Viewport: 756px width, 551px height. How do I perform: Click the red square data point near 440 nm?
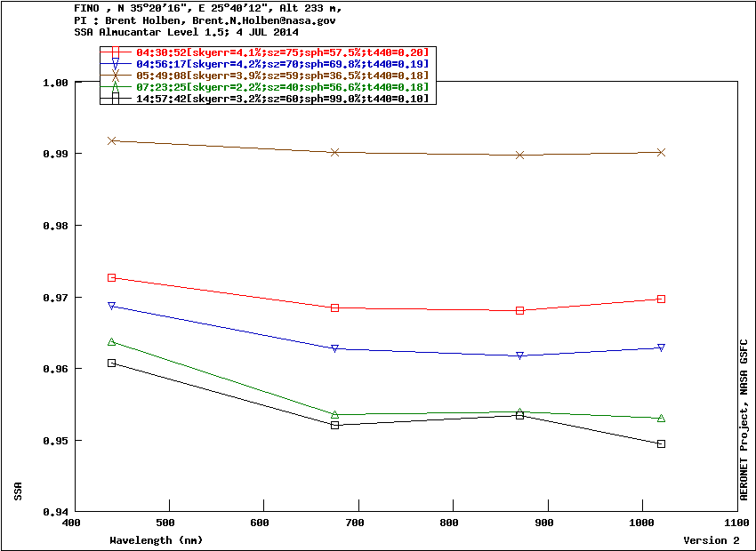[x=112, y=278]
